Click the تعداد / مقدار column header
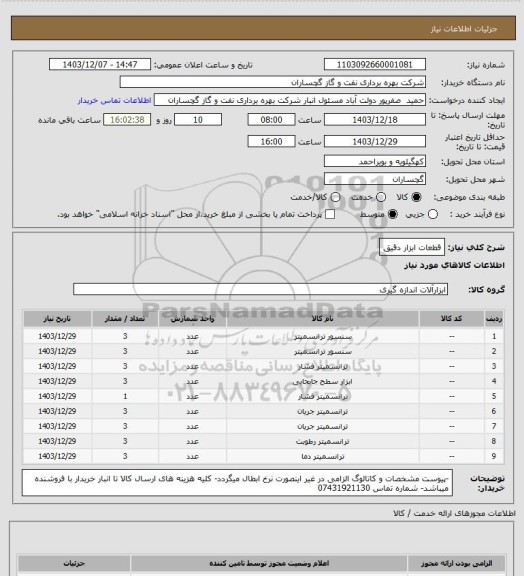This screenshot has height=576, width=524. pos(125,319)
